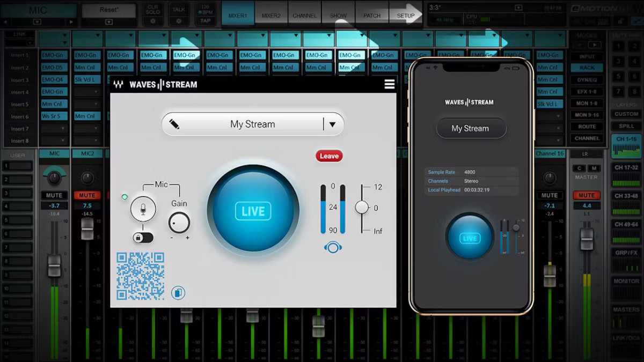Click the LR master fader handle
This screenshot has width=644, height=362.
point(587,239)
